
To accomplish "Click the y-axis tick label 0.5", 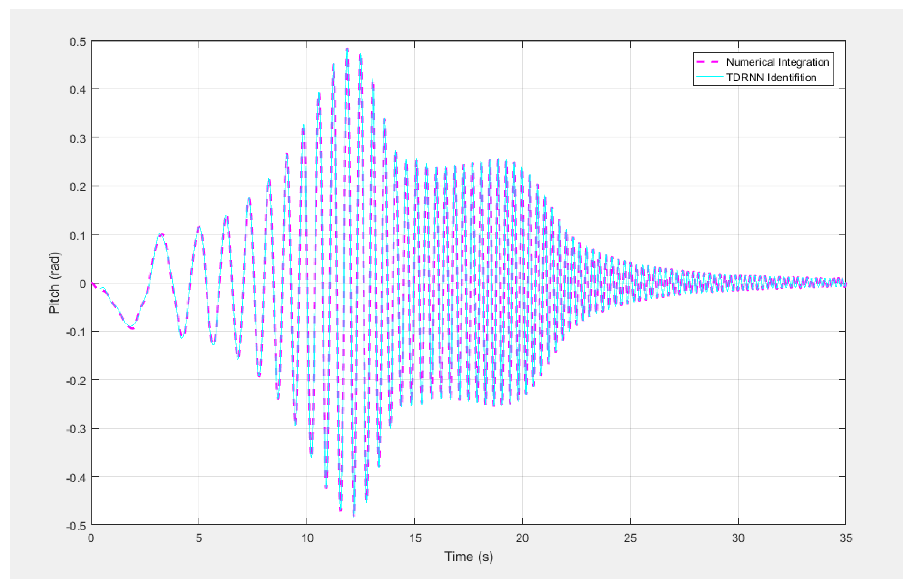I will click(x=78, y=42).
